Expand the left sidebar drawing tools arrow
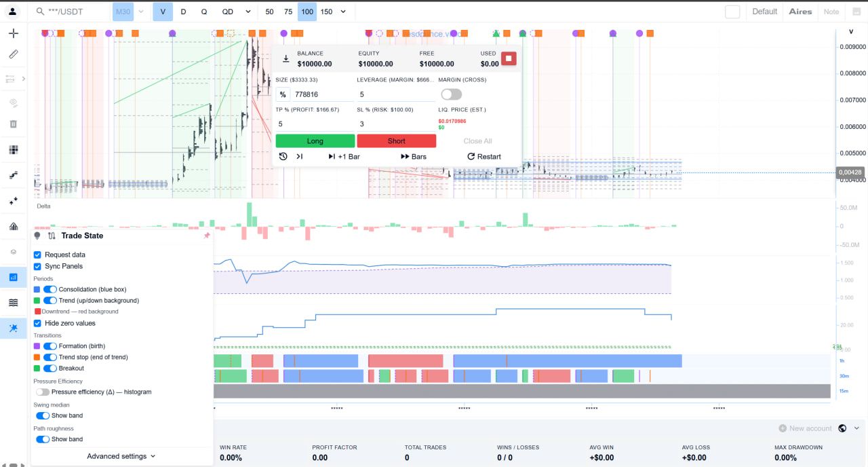868x467 pixels. click(x=24, y=79)
